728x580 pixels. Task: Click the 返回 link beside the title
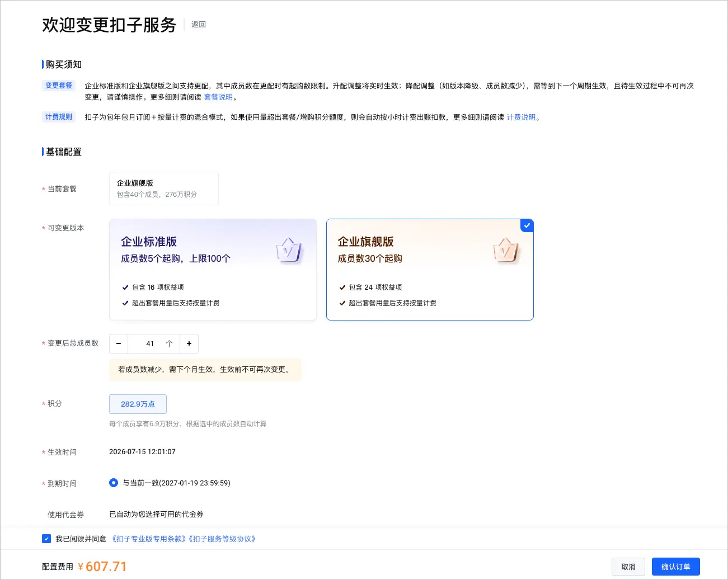[x=199, y=25]
